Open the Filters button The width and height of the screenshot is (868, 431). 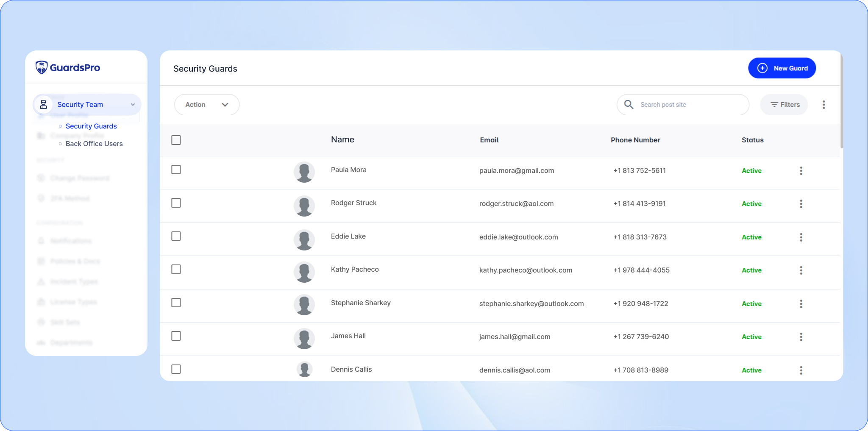point(784,105)
